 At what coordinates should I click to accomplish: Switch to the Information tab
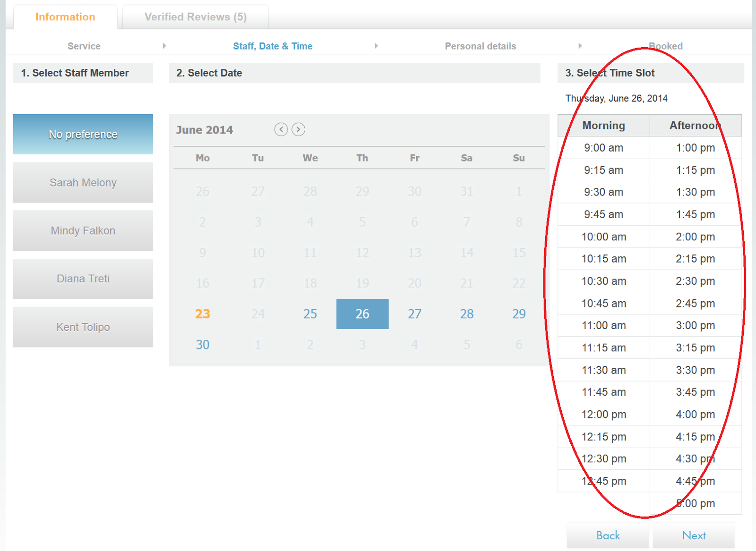65,17
